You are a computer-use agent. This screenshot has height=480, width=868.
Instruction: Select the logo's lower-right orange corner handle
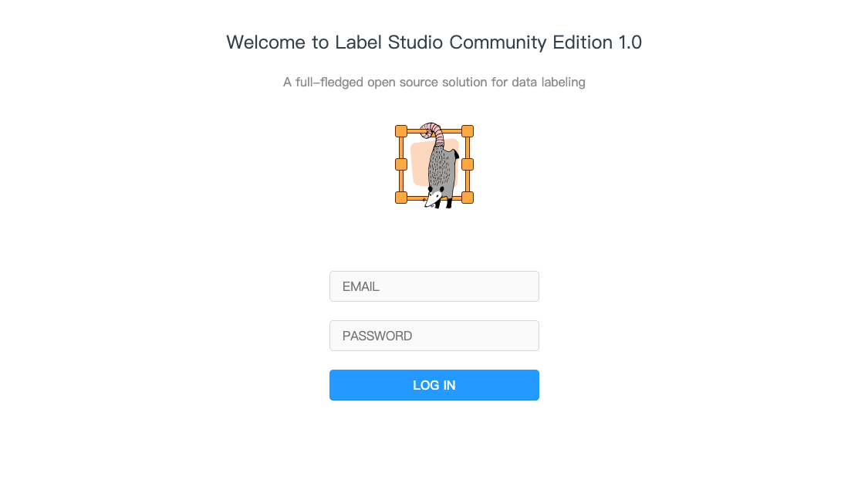(468, 198)
